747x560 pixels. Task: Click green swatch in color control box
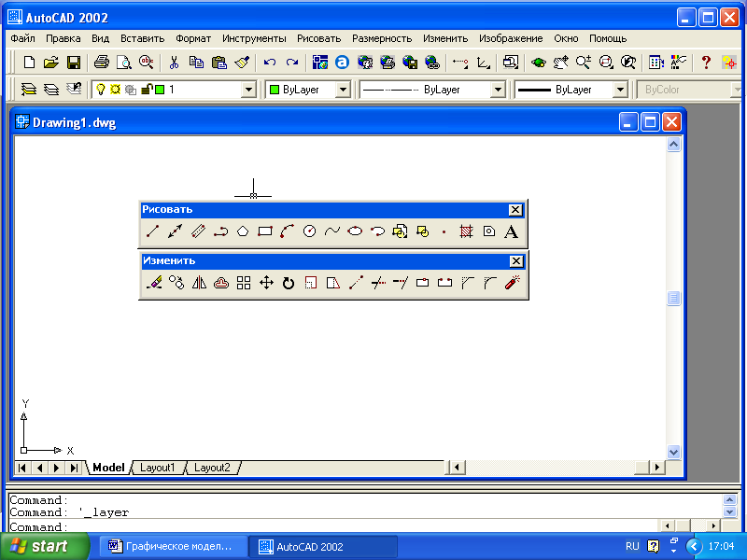pos(275,89)
